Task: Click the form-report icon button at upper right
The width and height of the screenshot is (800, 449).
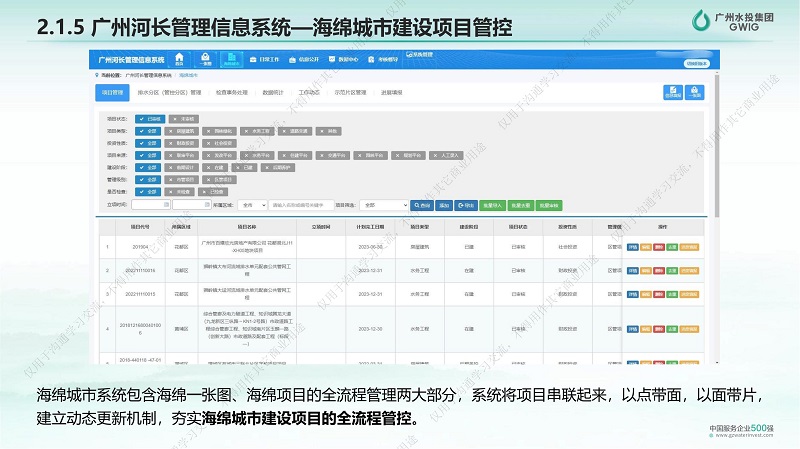Action: (673, 90)
